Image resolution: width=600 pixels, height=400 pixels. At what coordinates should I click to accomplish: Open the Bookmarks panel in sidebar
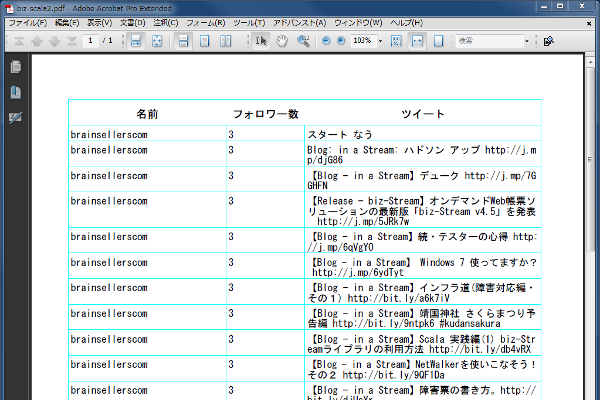point(16,92)
